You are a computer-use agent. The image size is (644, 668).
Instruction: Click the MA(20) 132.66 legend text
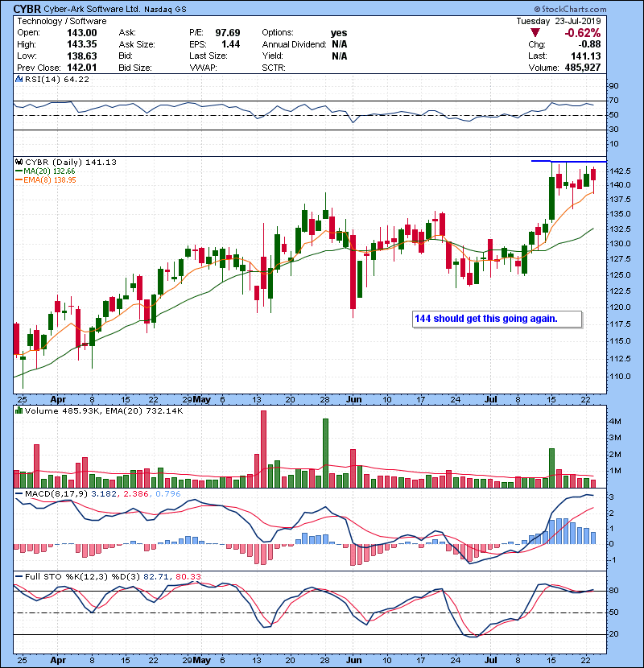click(49, 171)
